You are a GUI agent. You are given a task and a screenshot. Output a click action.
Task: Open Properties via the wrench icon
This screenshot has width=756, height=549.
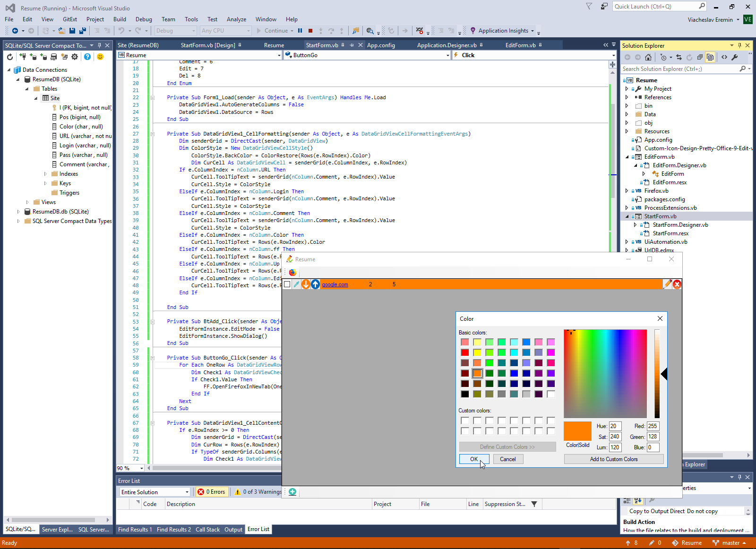[735, 57]
